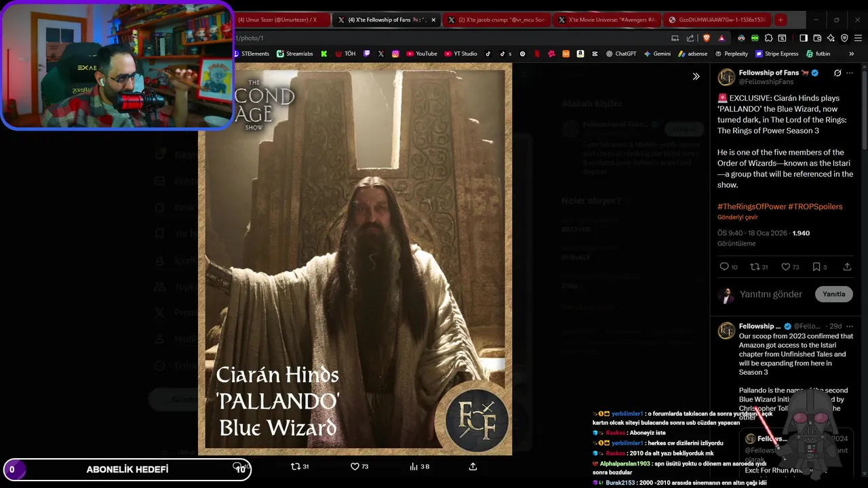Open Brave Wallet icon

[x=817, y=38]
